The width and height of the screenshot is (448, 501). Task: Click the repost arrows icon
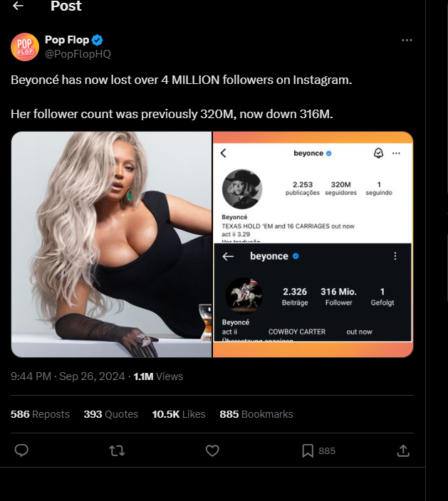116,450
